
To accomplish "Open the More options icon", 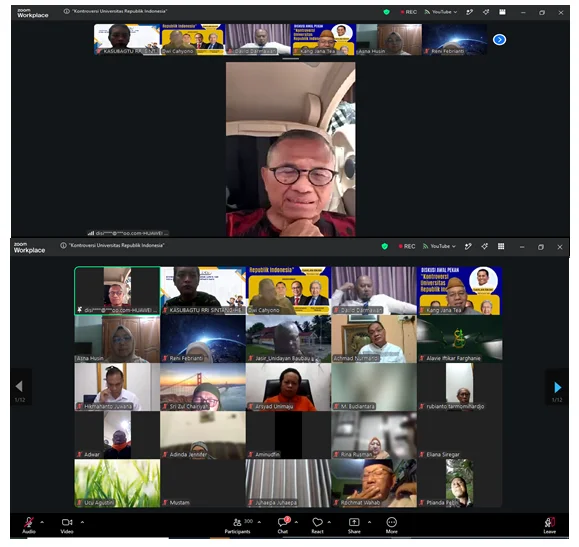I will tap(391, 522).
